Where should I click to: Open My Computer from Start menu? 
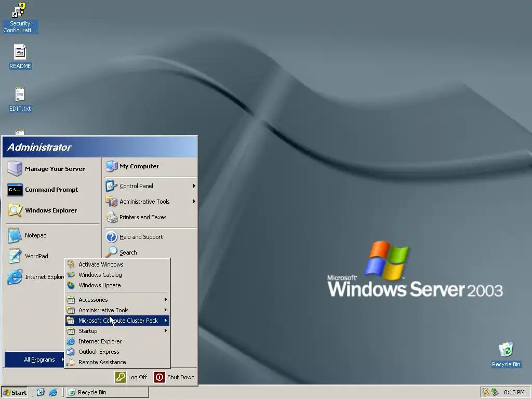tap(151, 166)
